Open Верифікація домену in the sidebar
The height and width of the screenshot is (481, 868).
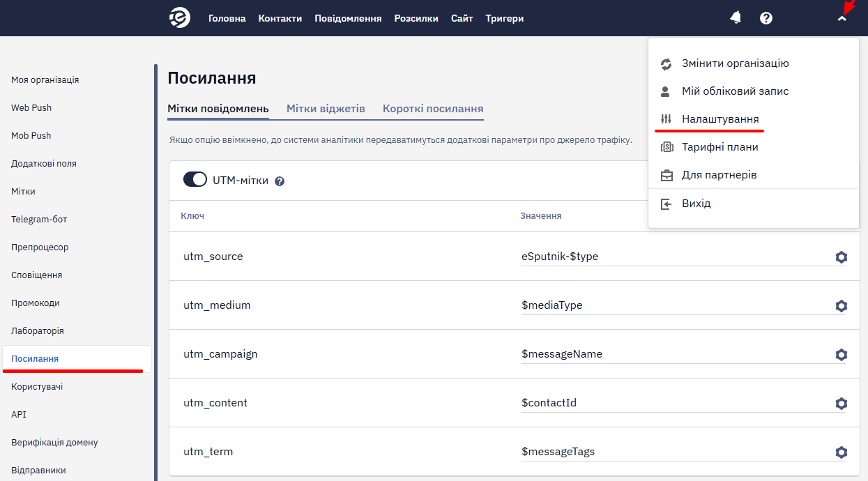click(x=54, y=443)
